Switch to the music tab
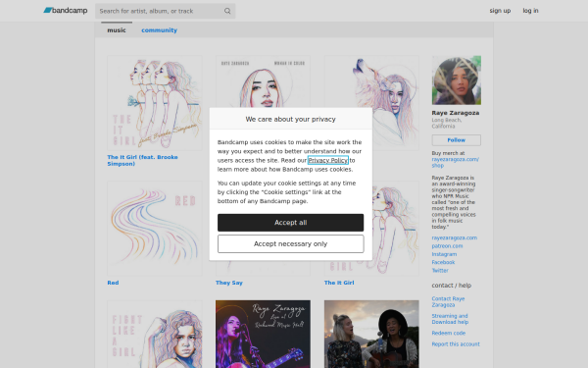The height and width of the screenshot is (368, 588). (117, 30)
